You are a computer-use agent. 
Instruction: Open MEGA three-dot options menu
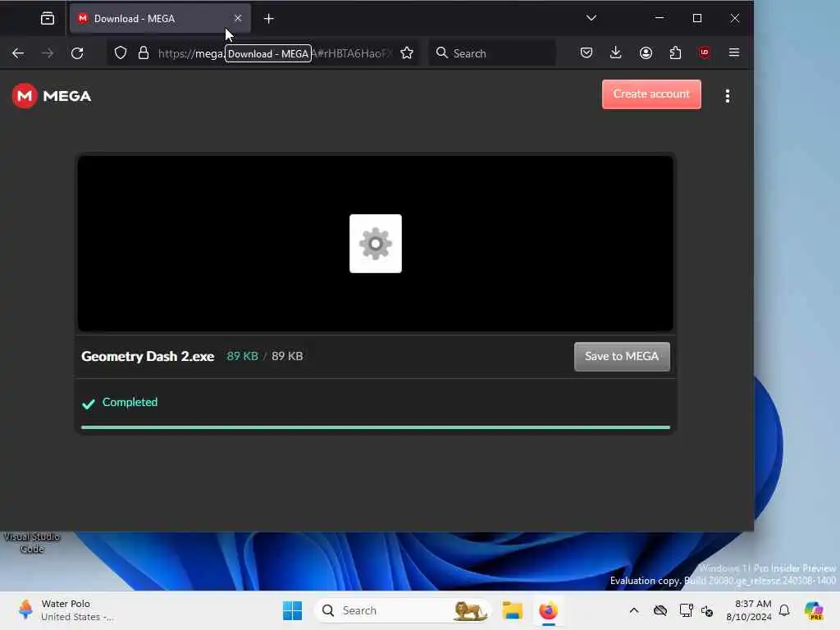727,96
